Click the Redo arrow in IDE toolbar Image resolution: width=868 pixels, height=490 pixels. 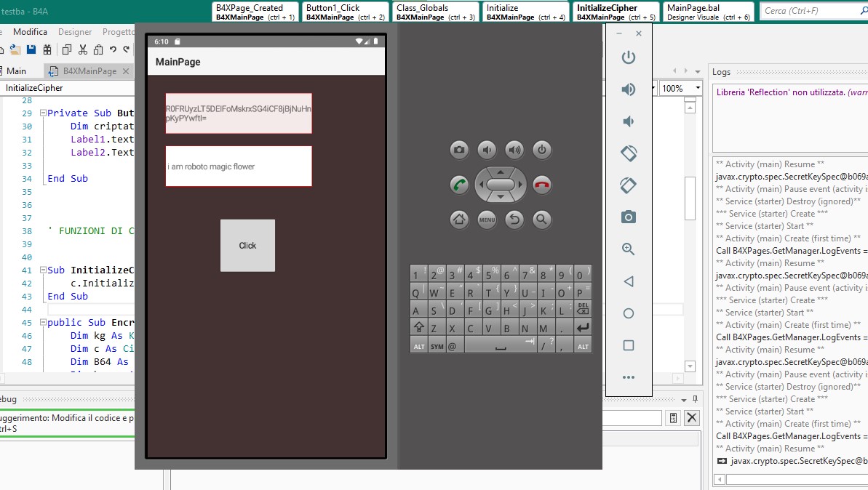[x=127, y=49]
